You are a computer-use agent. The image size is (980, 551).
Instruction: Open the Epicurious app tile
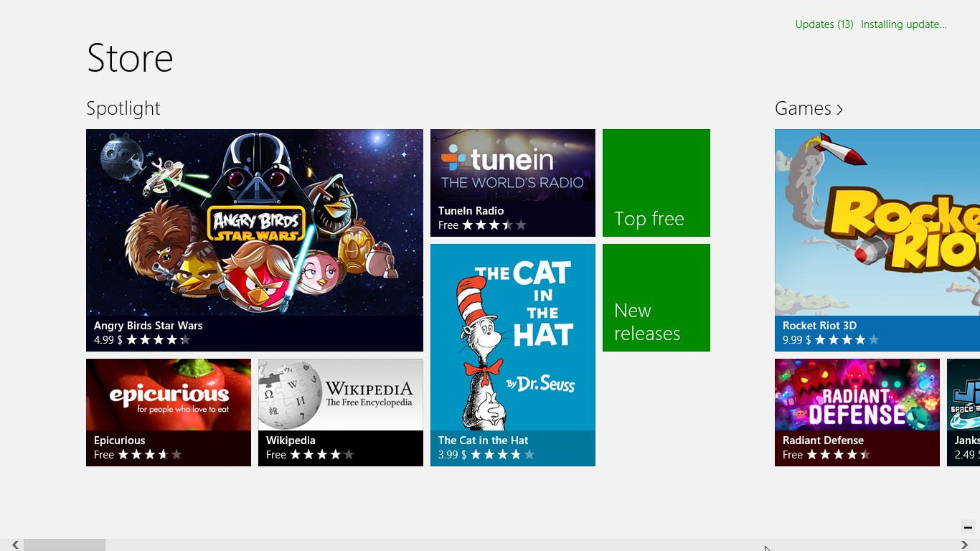[x=169, y=413]
